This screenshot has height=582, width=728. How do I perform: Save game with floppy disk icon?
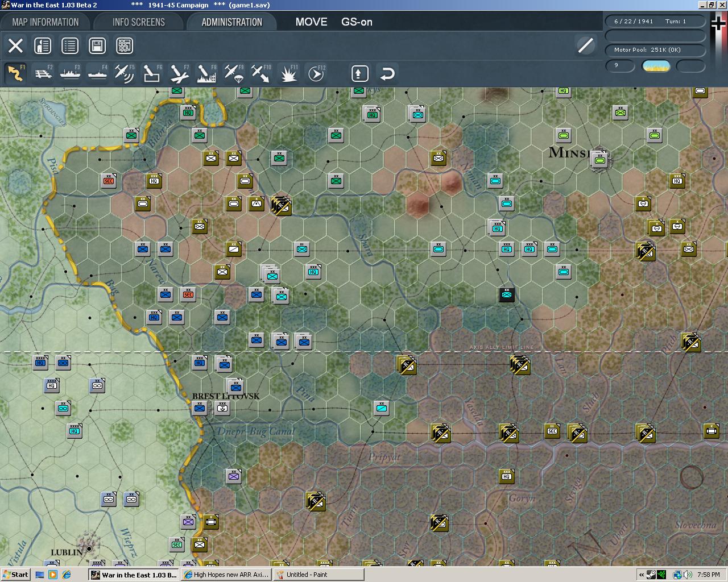click(x=97, y=45)
